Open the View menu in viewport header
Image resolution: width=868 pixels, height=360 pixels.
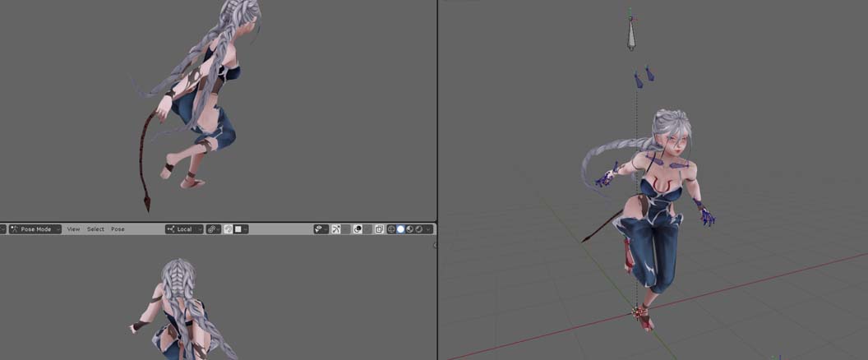point(74,229)
